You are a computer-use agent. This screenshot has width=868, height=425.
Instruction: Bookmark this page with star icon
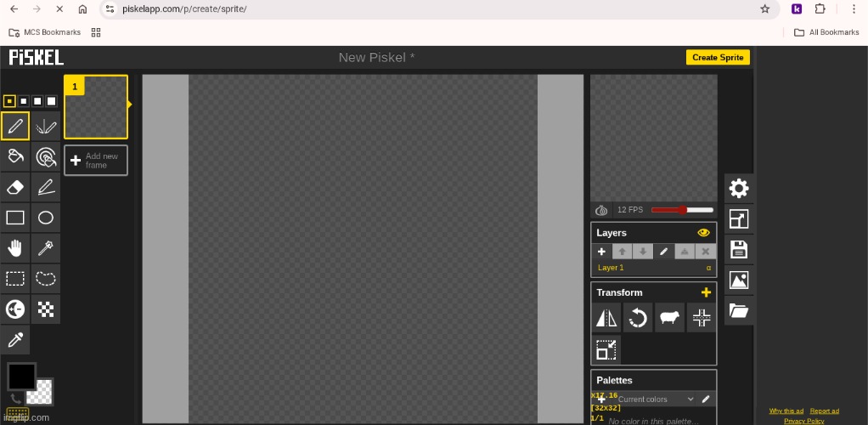765,8
